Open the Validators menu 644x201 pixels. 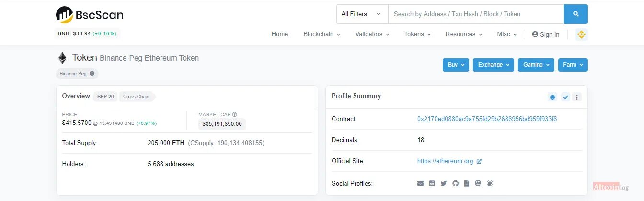click(372, 34)
